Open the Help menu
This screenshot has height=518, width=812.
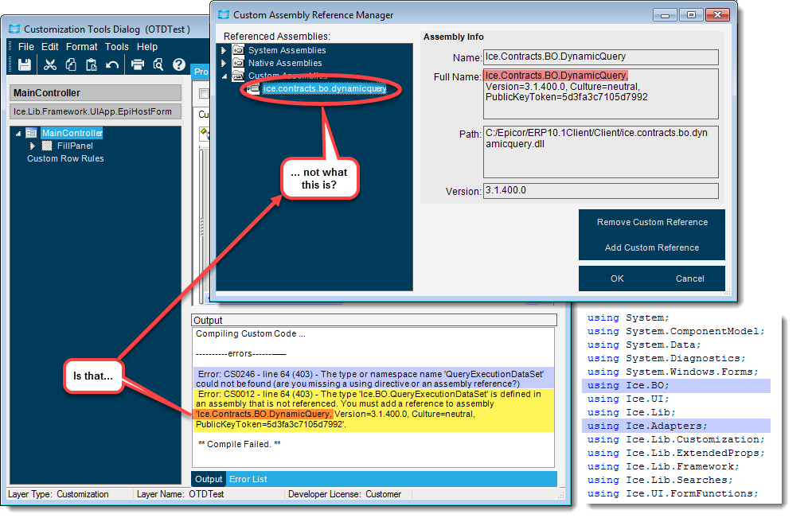tap(147, 47)
